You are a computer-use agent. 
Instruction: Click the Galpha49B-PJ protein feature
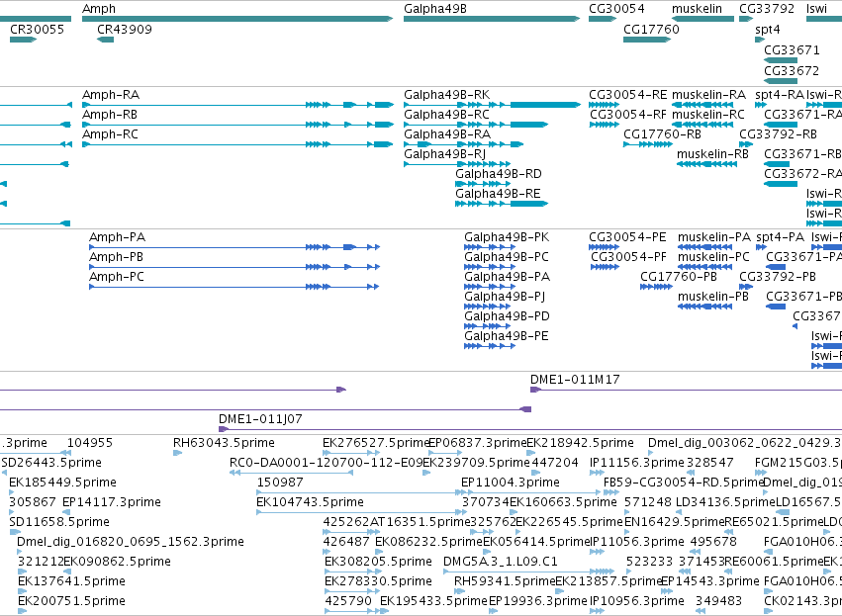pyautogui.click(x=488, y=307)
